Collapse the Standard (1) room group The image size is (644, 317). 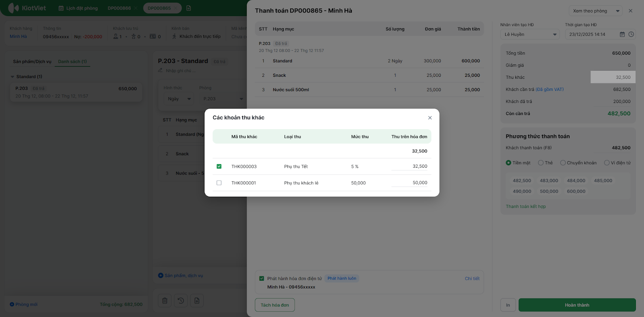(12, 77)
